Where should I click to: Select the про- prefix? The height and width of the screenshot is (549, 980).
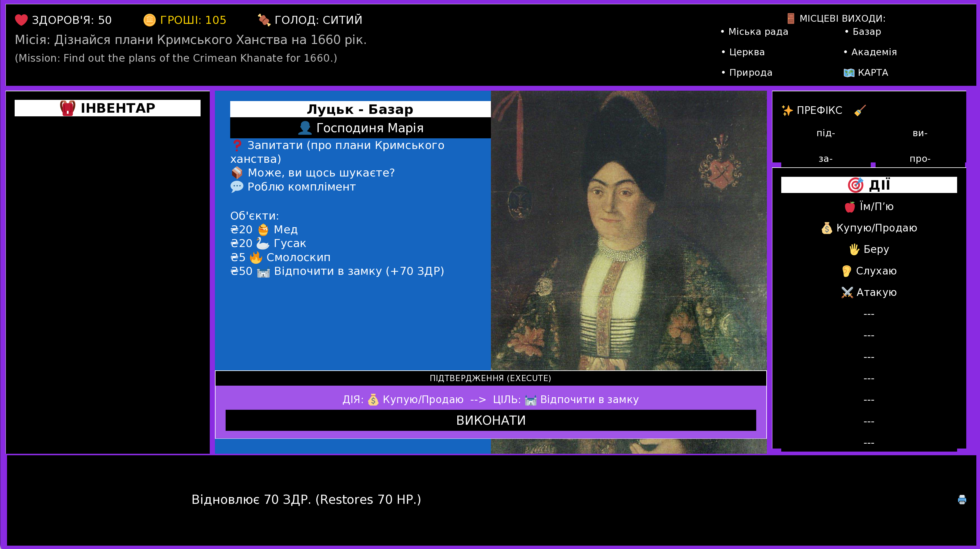coord(920,159)
